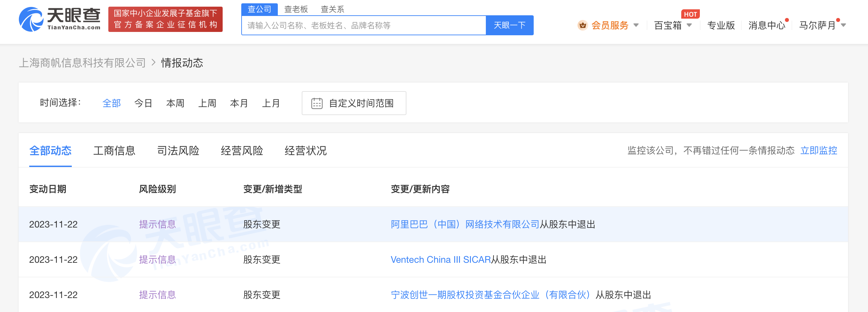Open 消息中心 with notification dot

click(x=767, y=25)
